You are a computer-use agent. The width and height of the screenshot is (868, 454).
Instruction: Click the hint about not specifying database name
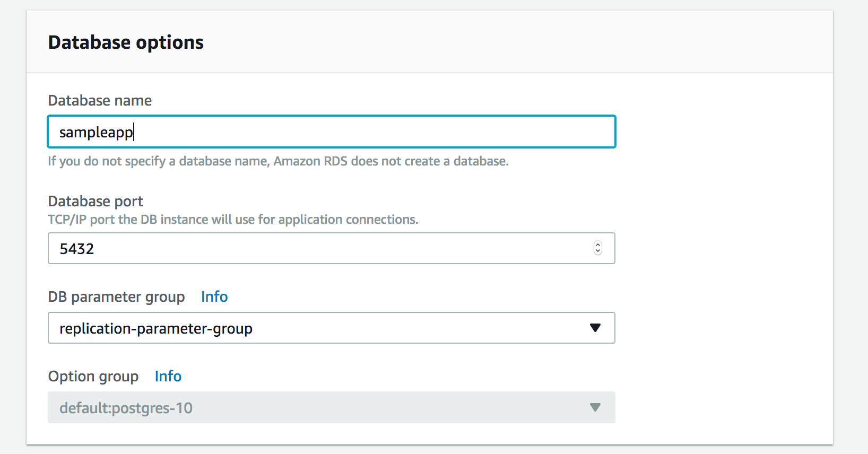[278, 161]
